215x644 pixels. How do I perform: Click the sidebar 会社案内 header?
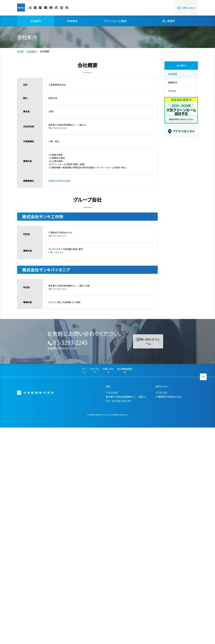coord(181,66)
